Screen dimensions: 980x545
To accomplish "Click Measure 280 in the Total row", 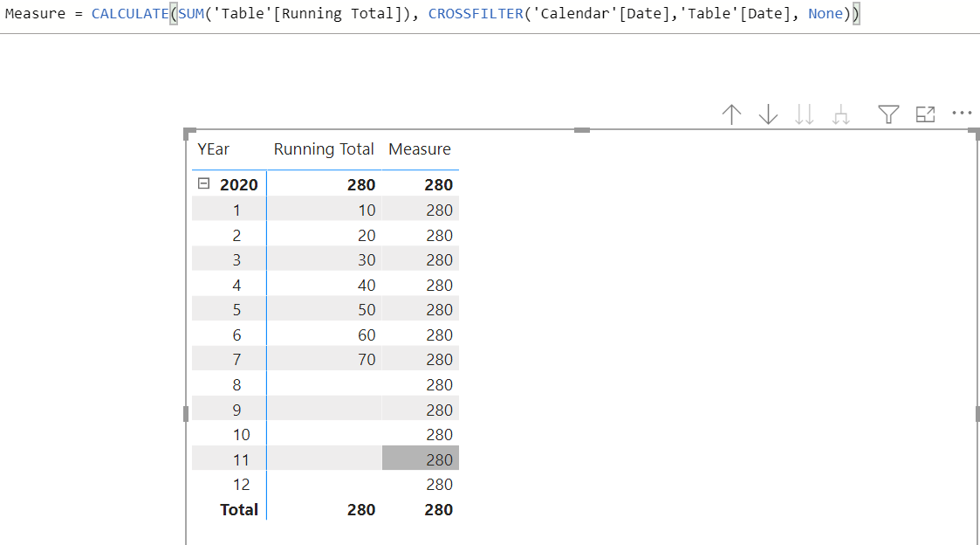I will [x=439, y=509].
